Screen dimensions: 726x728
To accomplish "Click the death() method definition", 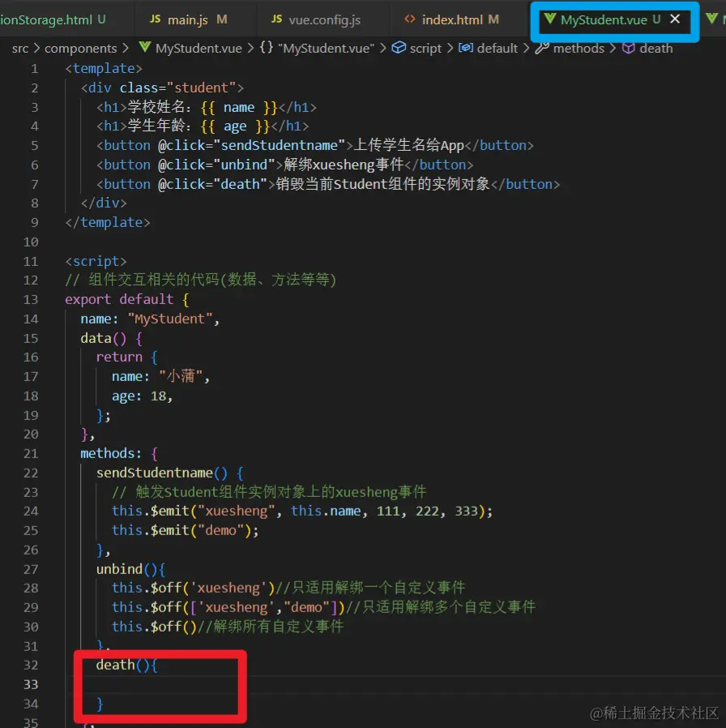I will tap(127, 666).
